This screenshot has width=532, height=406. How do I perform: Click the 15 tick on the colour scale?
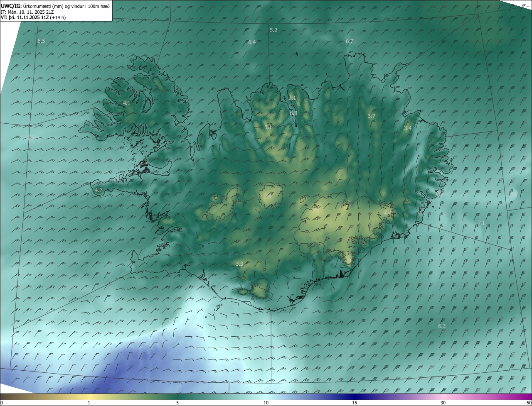click(x=355, y=403)
